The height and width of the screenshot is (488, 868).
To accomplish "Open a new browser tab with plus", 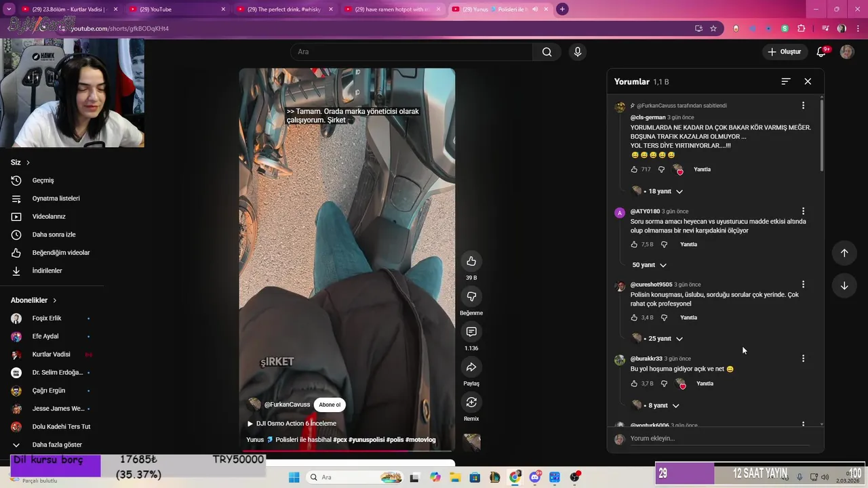I will [562, 9].
